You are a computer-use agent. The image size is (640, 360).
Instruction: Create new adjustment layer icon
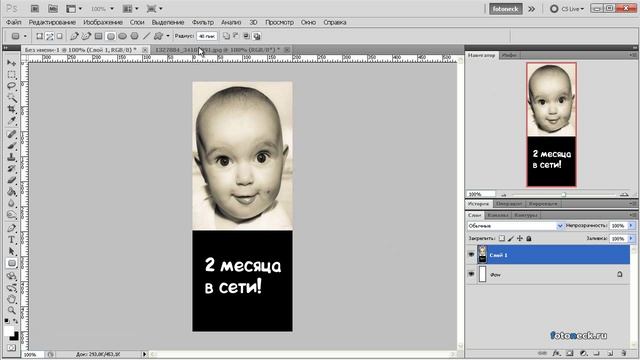584,353
